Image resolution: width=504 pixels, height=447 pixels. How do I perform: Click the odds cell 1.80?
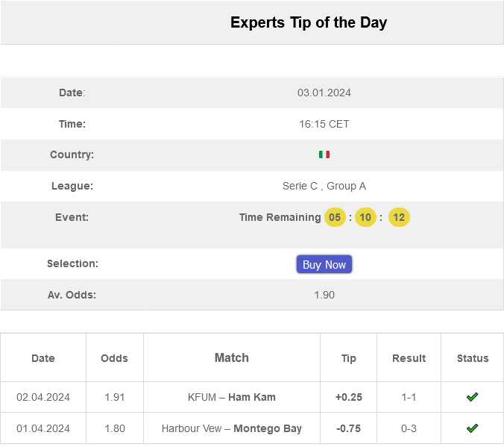coord(114,428)
